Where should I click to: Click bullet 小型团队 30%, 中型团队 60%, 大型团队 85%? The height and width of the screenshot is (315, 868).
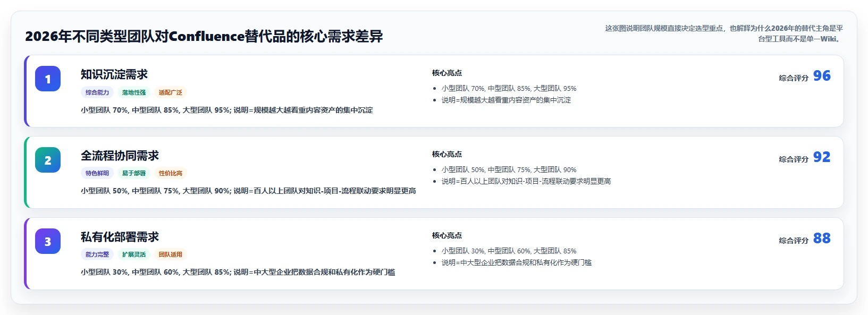(509, 251)
